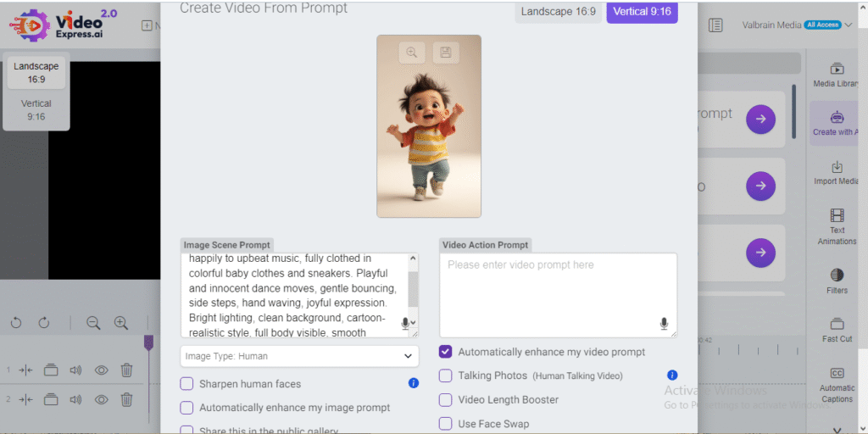The image size is (868, 434).
Task: Expand the chevron below Automatic Captions
Action: (837, 428)
